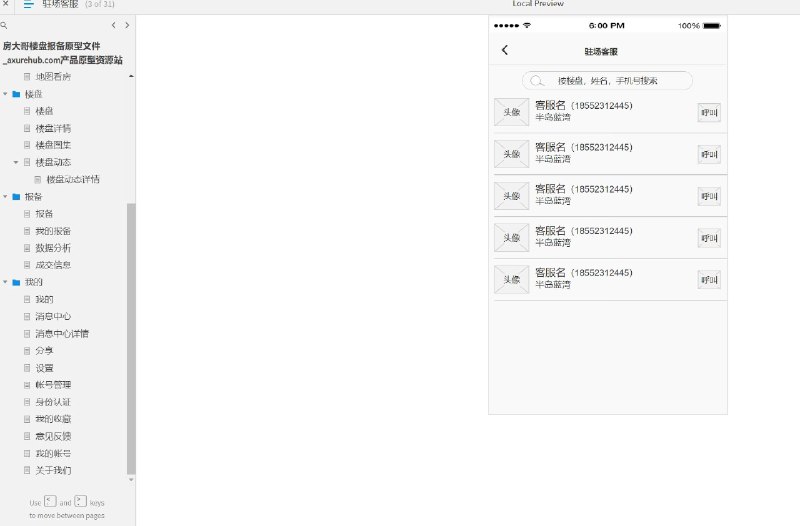The width and height of the screenshot is (800, 526).
Task: Click 客服名 text in the second row
Action: click(550, 147)
